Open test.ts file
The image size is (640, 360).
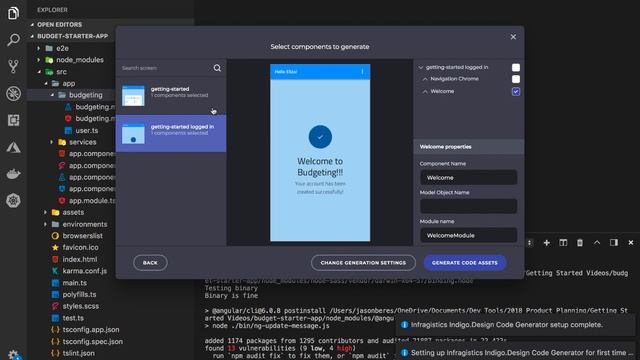[73, 318]
